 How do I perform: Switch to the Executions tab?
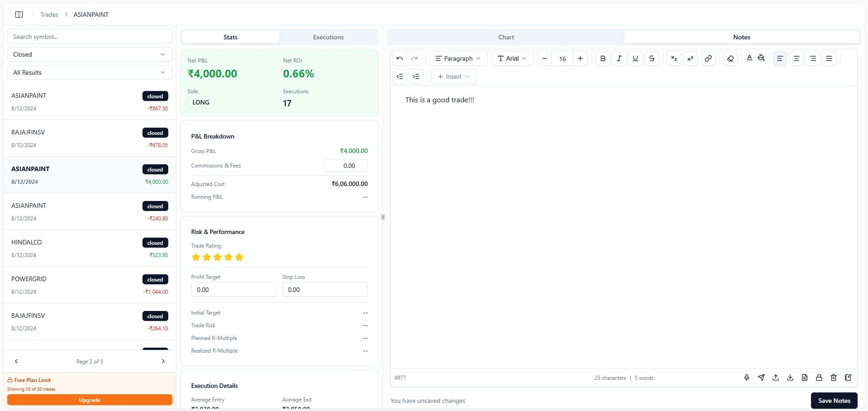click(x=328, y=37)
